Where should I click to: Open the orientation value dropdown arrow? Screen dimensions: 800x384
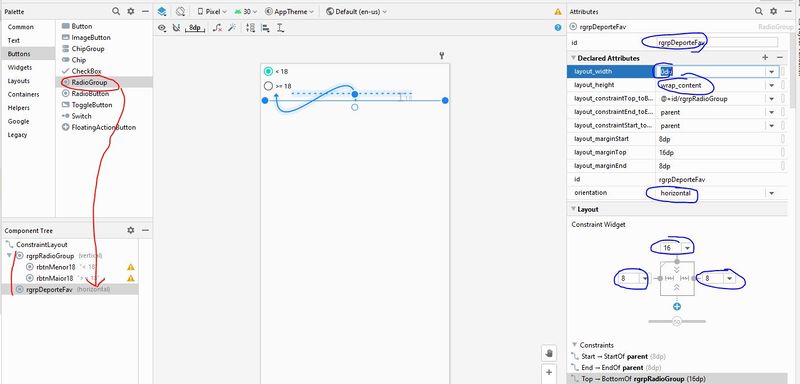tap(771, 193)
